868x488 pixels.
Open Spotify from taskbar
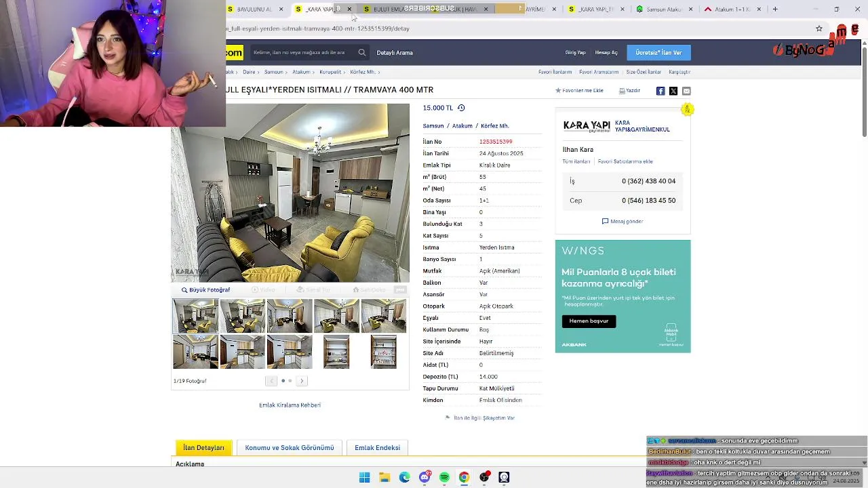tap(444, 477)
